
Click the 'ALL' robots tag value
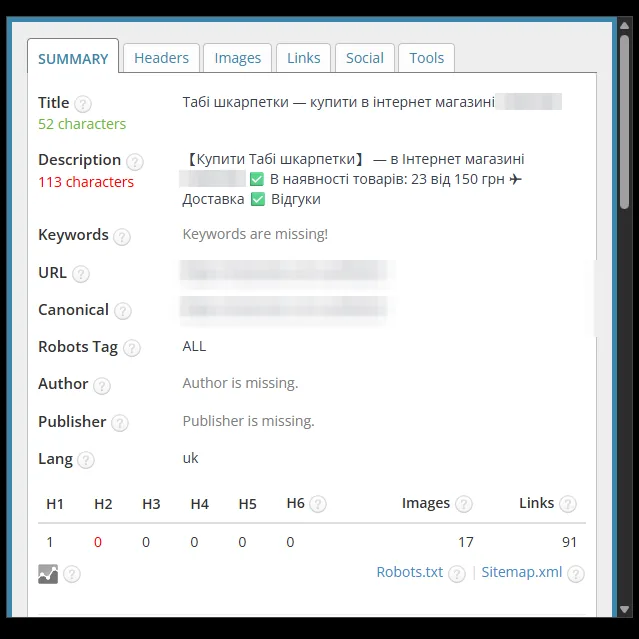pyautogui.click(x=194, y=346)
